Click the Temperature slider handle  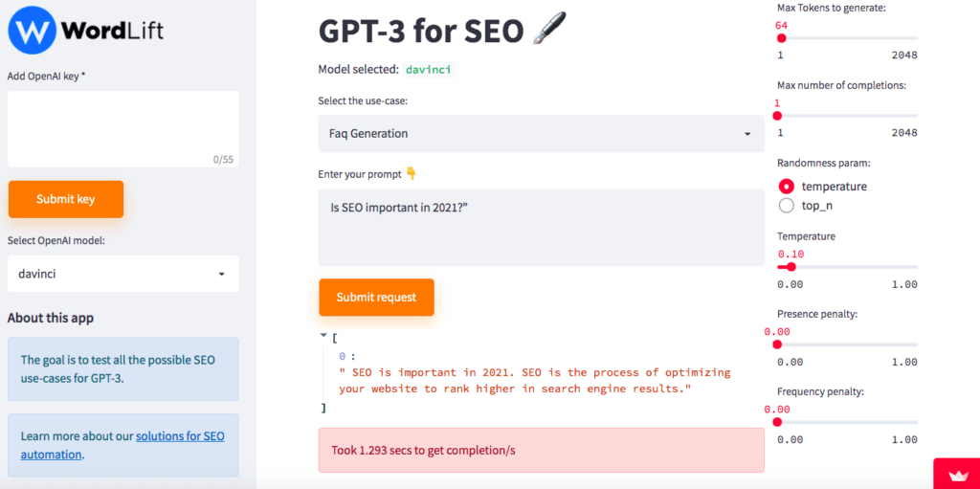791,266
